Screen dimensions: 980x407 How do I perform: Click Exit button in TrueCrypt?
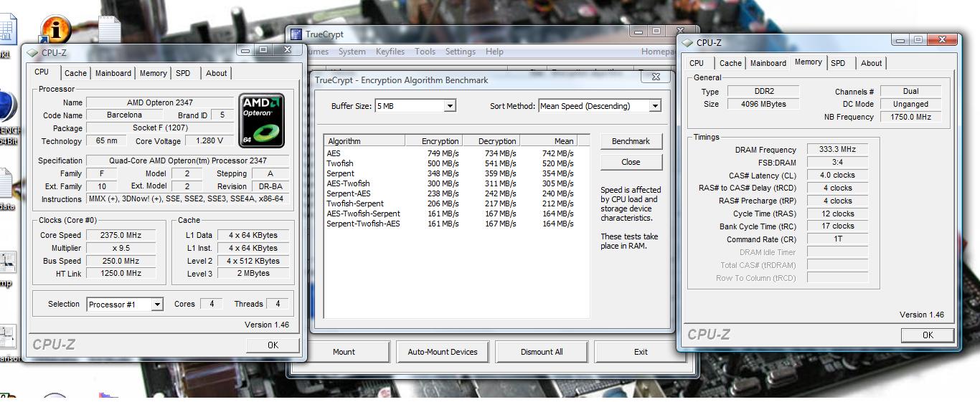[x=641, y=352]
